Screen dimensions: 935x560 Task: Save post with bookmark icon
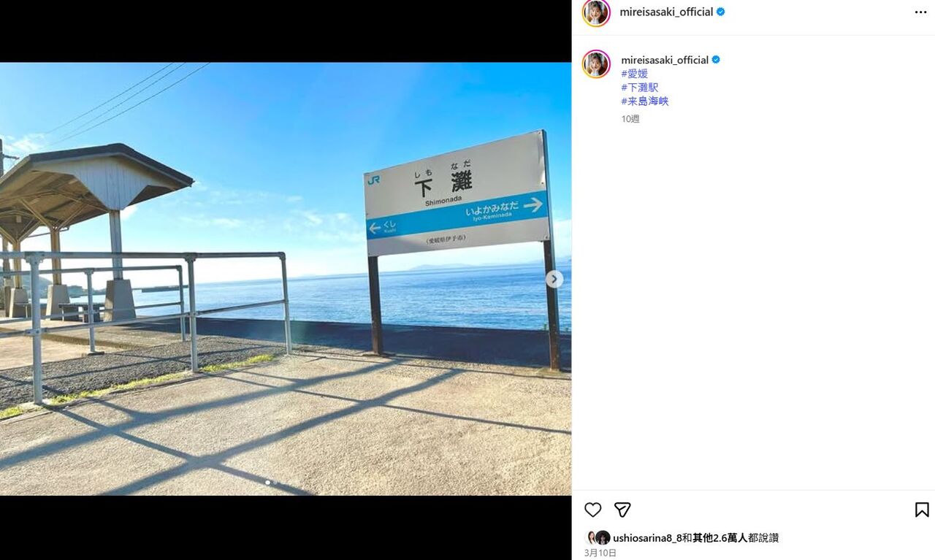[922, 510]
